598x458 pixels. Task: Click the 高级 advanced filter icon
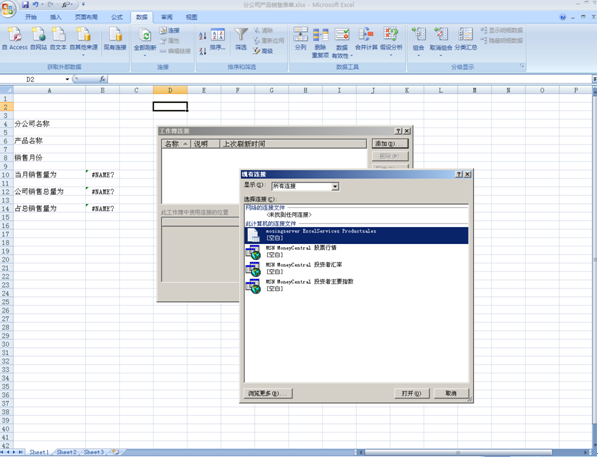tap(263, 51)
